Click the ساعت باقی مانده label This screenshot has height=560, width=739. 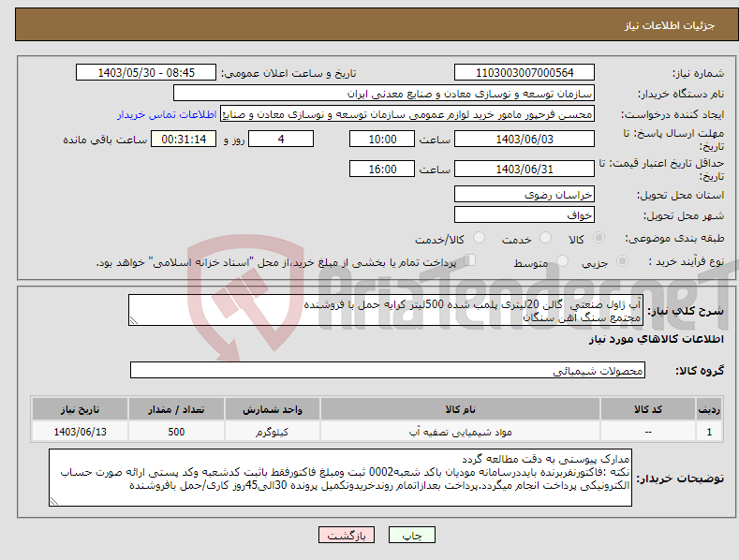coord(105,140)
